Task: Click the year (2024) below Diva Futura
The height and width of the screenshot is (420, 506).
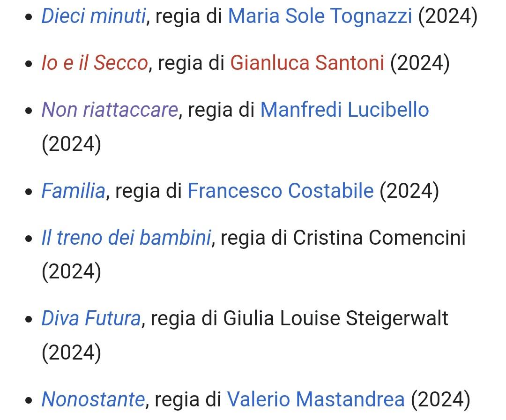Action: point(71,352)
